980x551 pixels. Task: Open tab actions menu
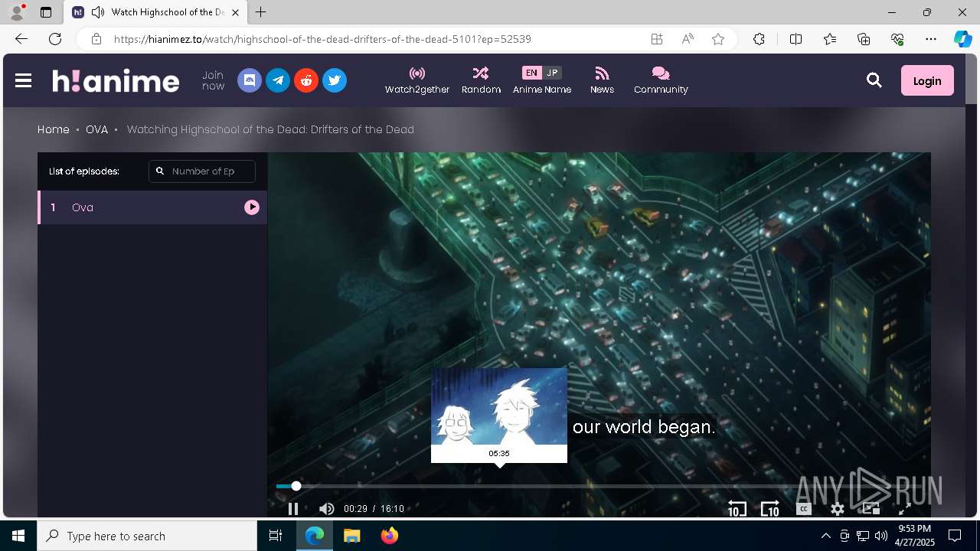pyautogui.click(x=46, y=12)
